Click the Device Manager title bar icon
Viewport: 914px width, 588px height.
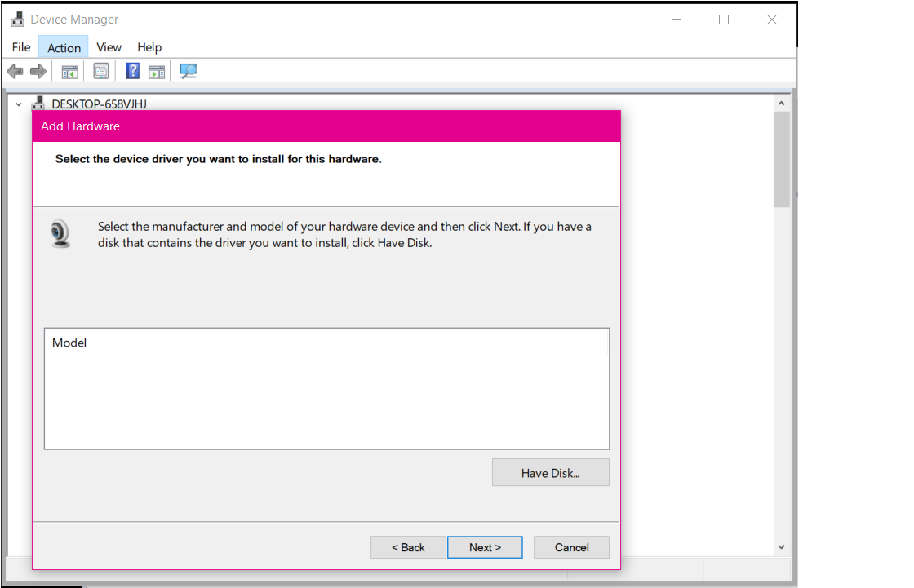click(x=16, y=18)
